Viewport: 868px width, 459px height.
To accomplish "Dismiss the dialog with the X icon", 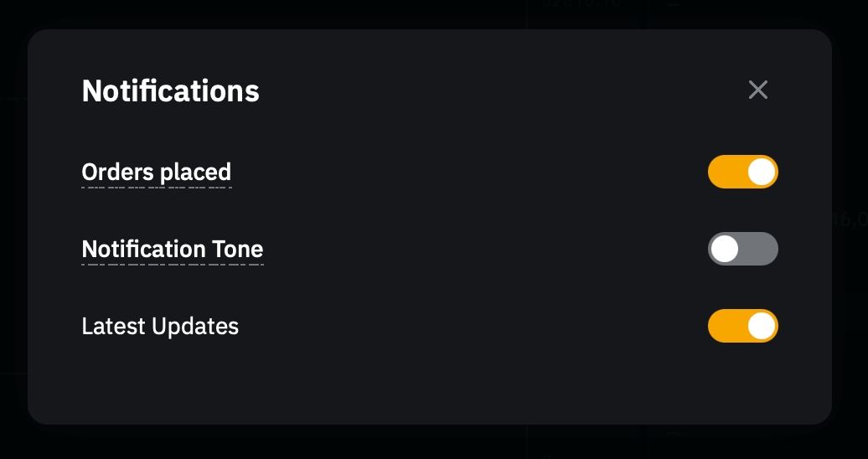I will (x=757, y=90).
